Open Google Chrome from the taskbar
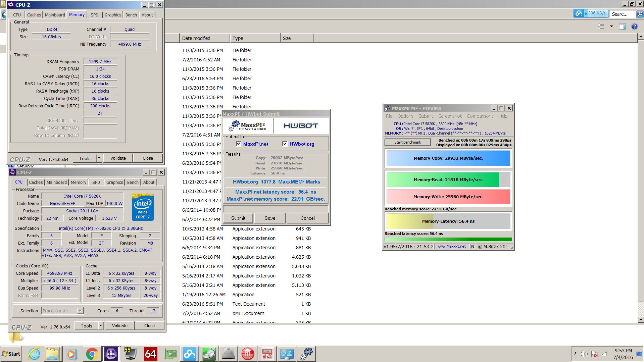The width and height of the screenshot is (644, 362). click(x=92, y=354)
